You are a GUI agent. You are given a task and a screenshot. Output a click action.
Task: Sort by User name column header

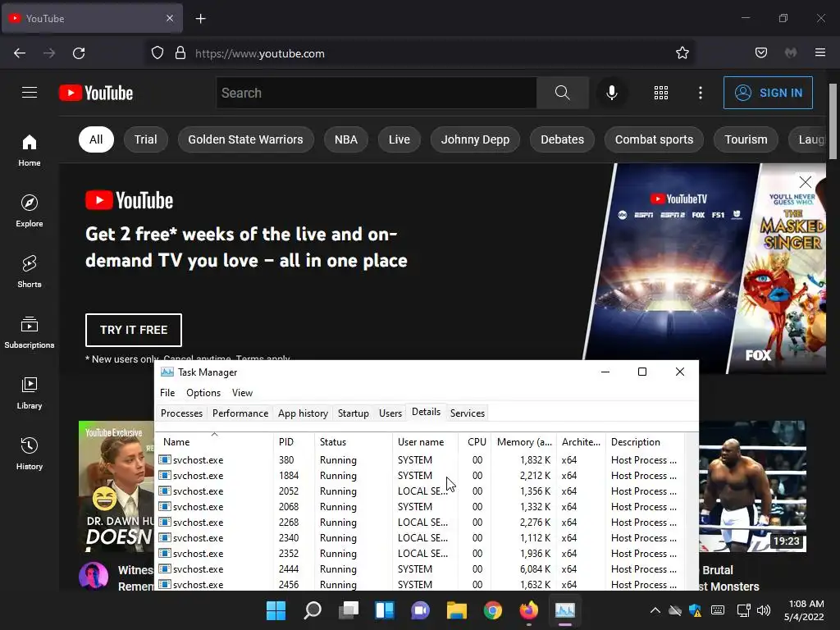click(x=426, y=442)
